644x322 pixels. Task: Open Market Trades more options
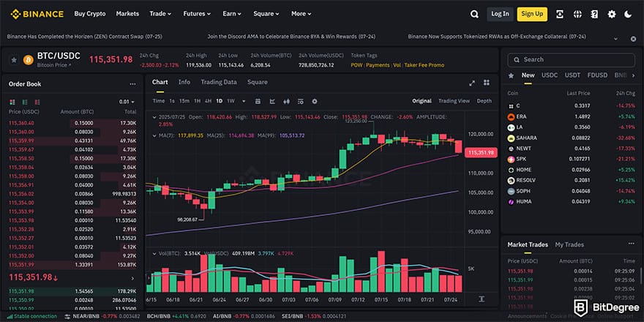point(632,244)
